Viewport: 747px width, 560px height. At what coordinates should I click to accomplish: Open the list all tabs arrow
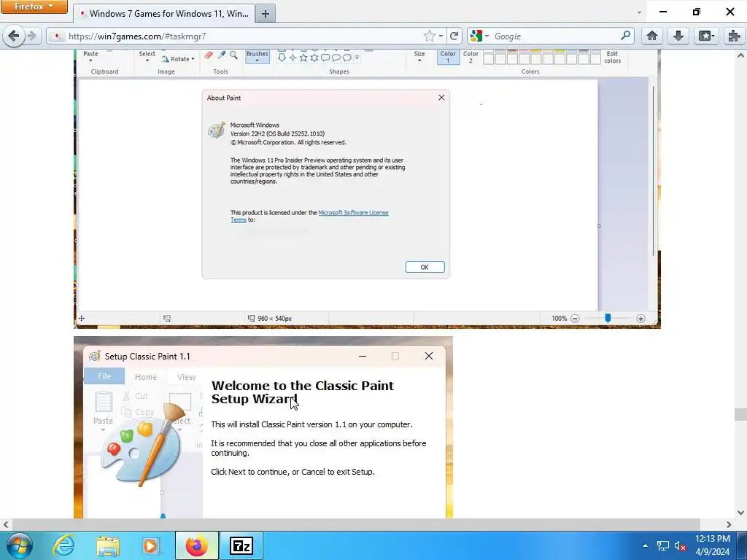click(x=639, y=13)
